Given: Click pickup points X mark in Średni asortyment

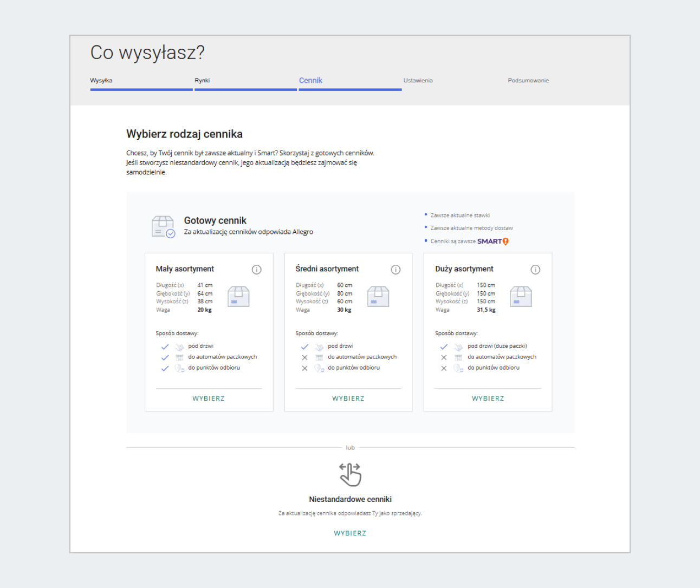Looking at the screenshot, I should 304,368.
